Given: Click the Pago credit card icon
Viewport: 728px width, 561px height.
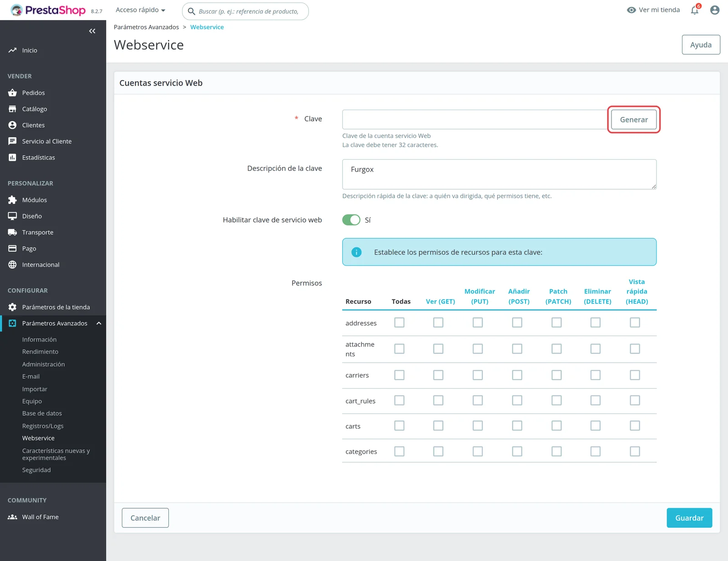Looking at the screenshot, I should [x=12, y=248].
